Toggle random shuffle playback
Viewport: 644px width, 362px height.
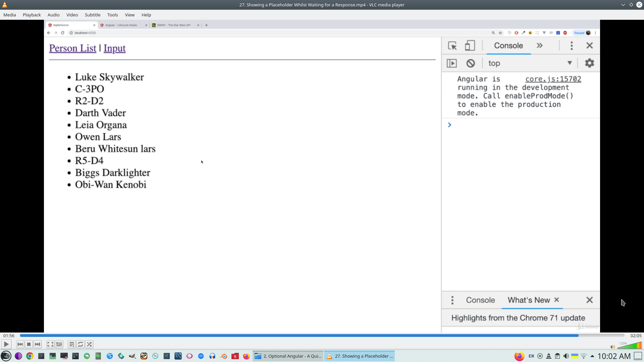[x=89, y=344]
